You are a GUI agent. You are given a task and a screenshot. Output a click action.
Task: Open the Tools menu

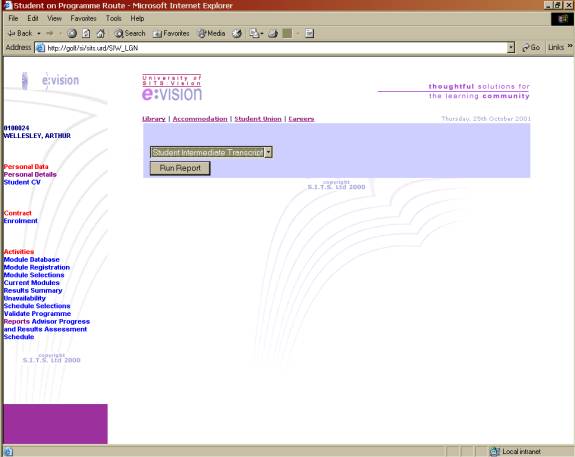click(114, 18)
